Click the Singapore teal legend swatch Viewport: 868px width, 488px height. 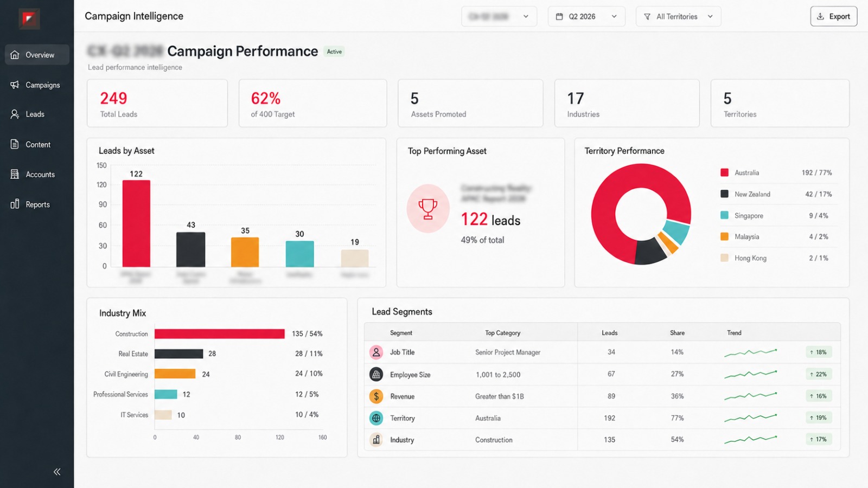click(x=724, y=215)
